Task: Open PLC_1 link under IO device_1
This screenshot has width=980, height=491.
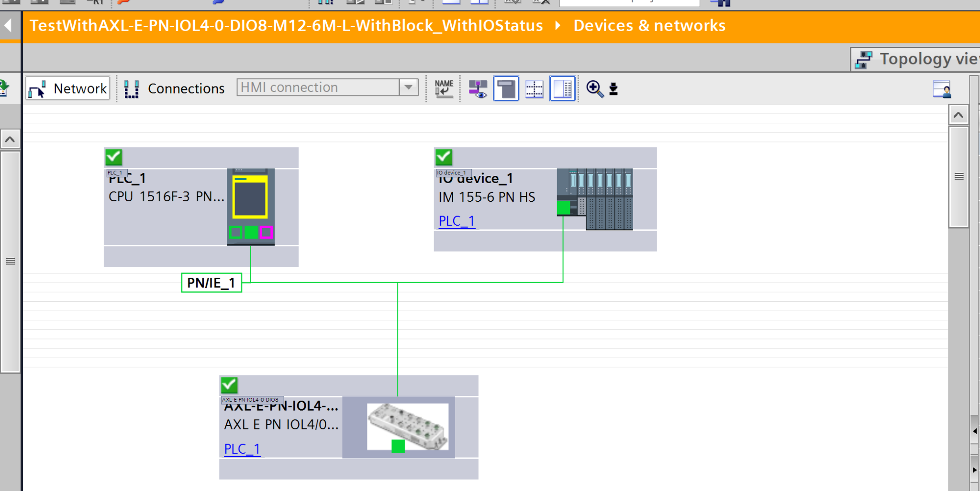Action: point(457,221)
